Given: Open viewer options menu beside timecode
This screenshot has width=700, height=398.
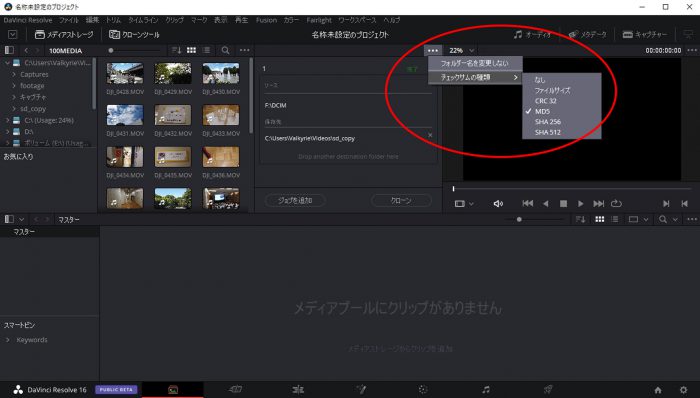Looking at the screenshot, I should coord(692,50).
